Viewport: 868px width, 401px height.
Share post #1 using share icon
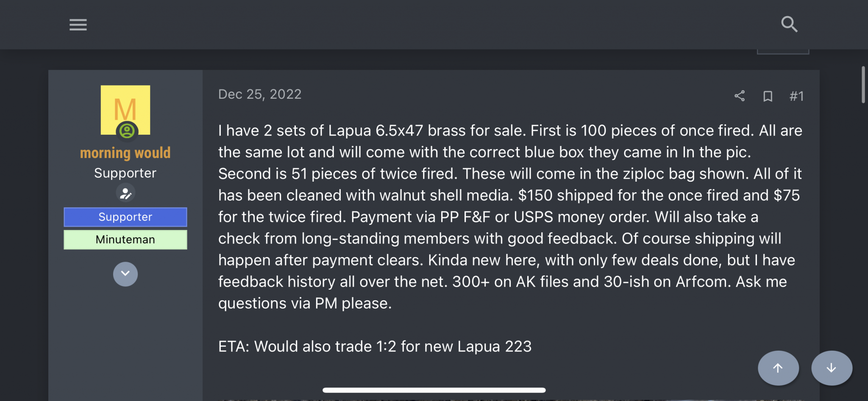[740, 96]
